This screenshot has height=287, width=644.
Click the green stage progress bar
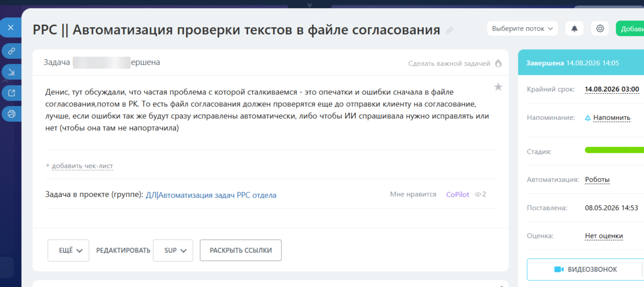614,151
